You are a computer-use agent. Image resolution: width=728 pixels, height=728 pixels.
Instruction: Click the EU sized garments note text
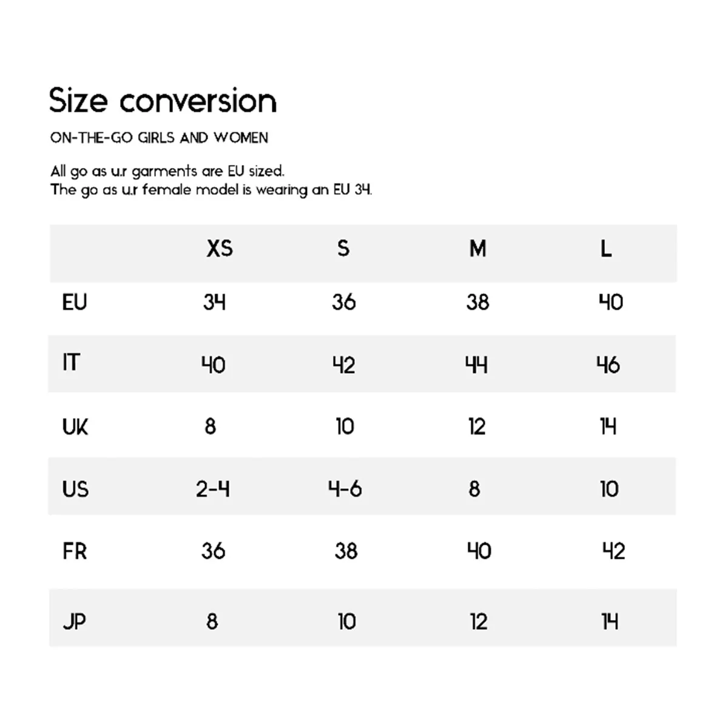click(x=167, y=171)
